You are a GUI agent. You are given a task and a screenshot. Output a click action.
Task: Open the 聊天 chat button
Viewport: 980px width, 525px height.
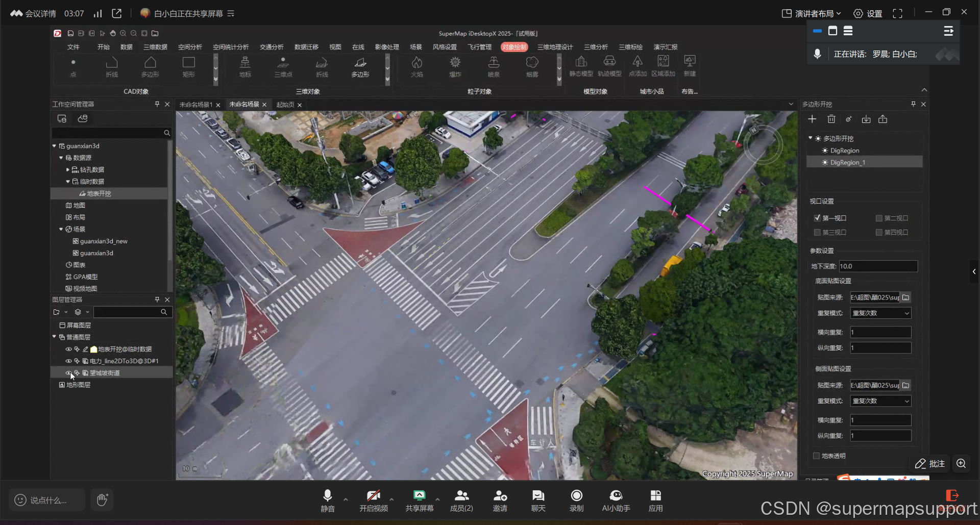(x=538, y=501)
